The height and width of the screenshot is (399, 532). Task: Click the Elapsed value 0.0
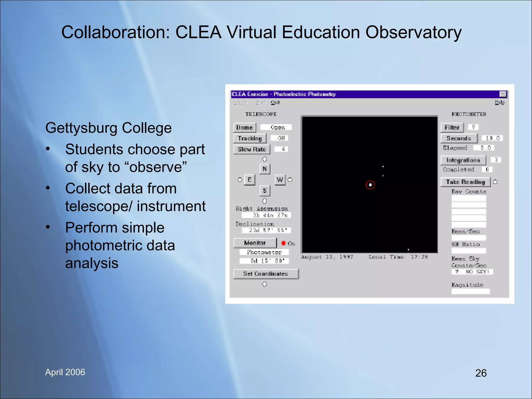pos(484,148)
